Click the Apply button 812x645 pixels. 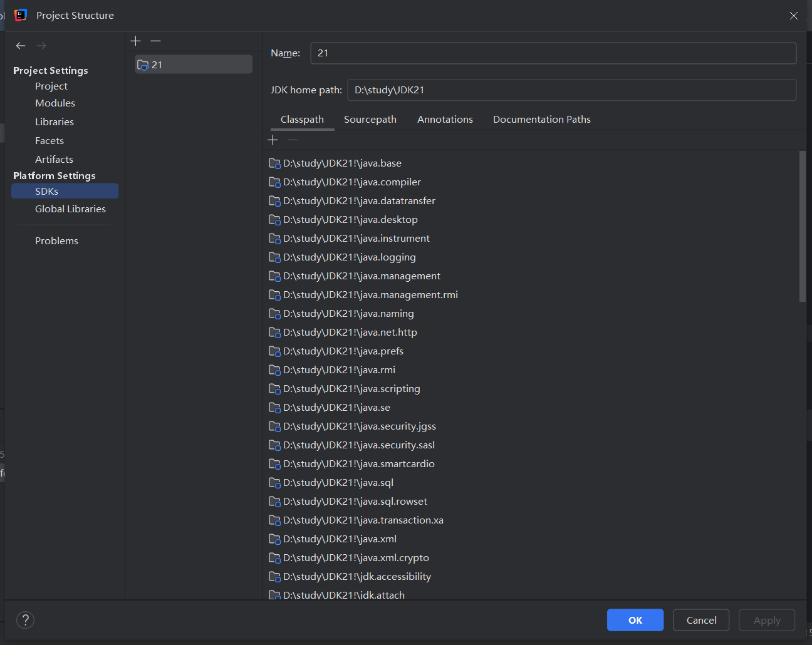click(x=767, y=620)
